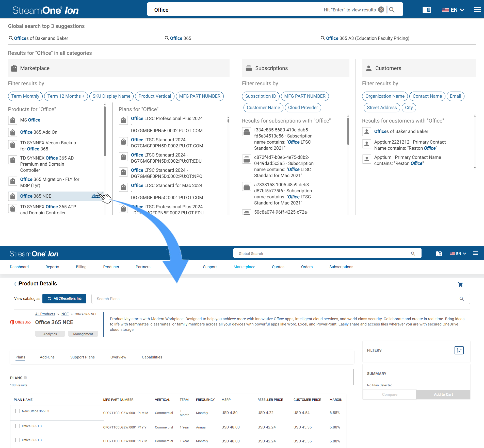Open the book icon in lower header

[439, 253]
